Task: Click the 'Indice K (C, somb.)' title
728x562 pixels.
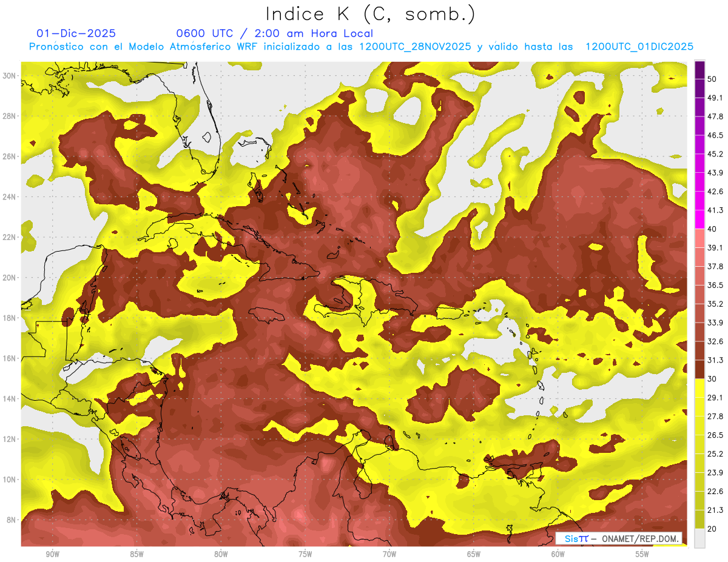Action: 371,14
